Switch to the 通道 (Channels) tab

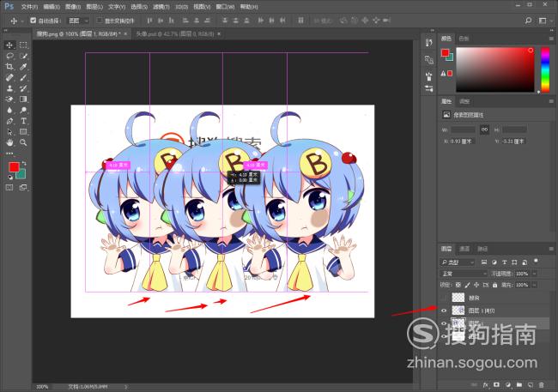[464, 249]
